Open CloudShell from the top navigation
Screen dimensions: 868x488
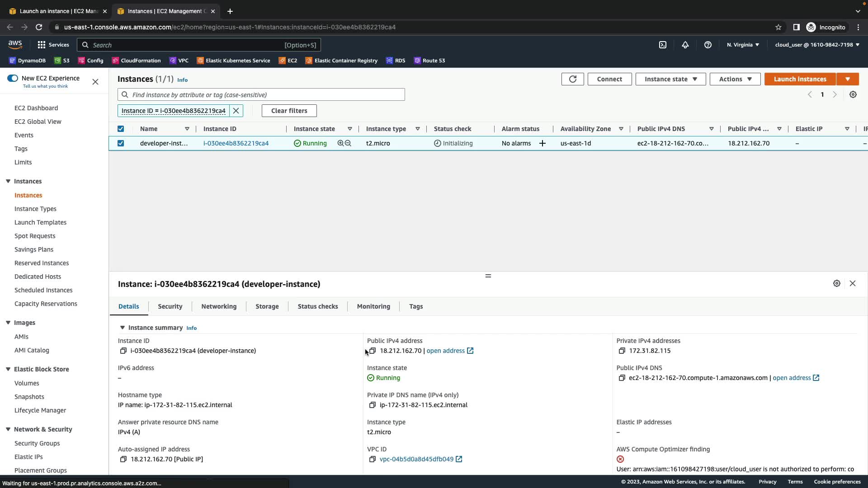point(662,45)
